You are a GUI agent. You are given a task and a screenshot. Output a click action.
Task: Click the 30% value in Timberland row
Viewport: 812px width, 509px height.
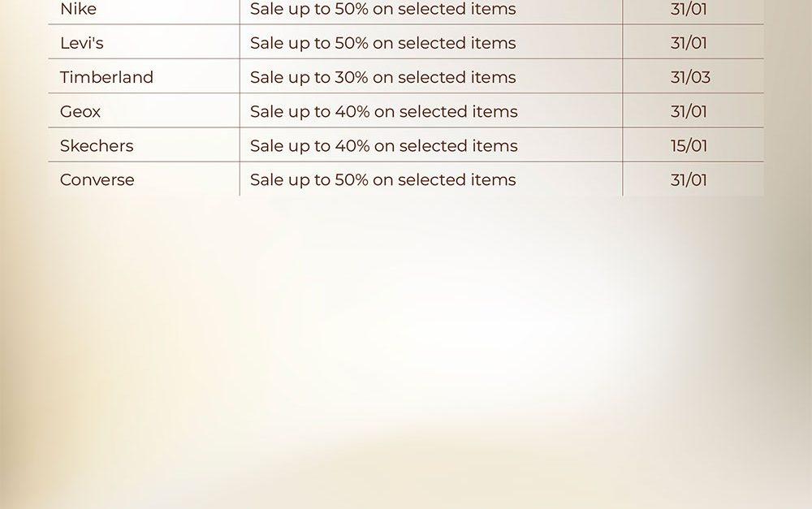(x=352, y=77)
